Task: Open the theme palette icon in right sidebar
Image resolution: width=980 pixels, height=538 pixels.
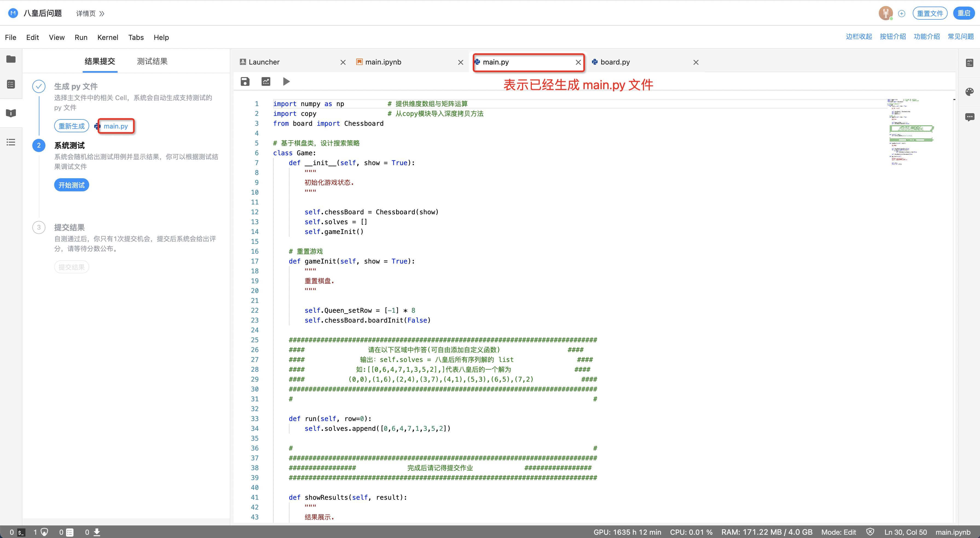Action: click(x=969, y=92)
